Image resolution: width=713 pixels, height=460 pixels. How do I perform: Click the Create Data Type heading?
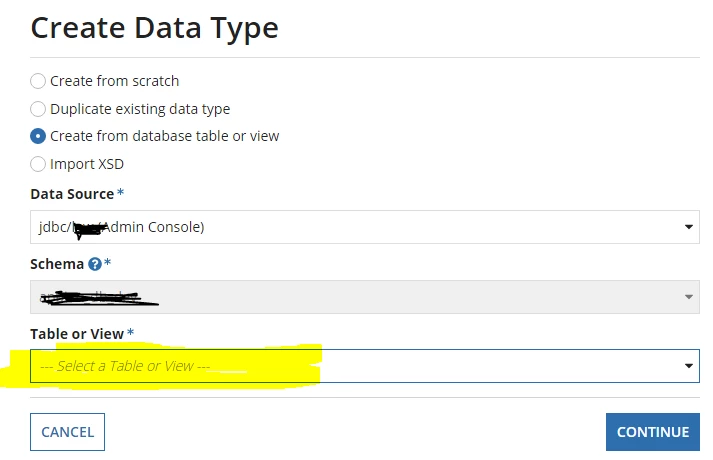pos(155,28)
